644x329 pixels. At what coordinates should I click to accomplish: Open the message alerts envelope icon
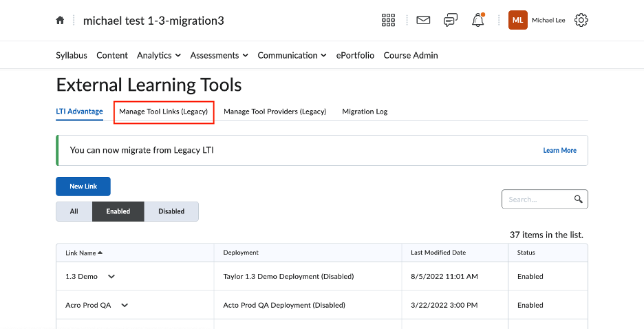[x=423, y=20]
